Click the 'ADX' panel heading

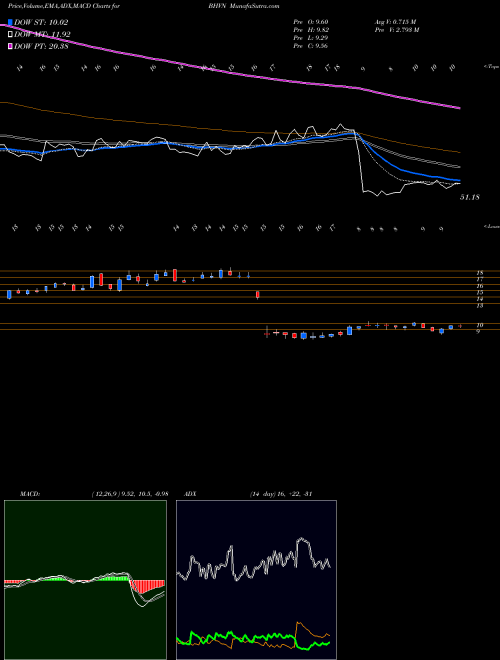(190, 494)
